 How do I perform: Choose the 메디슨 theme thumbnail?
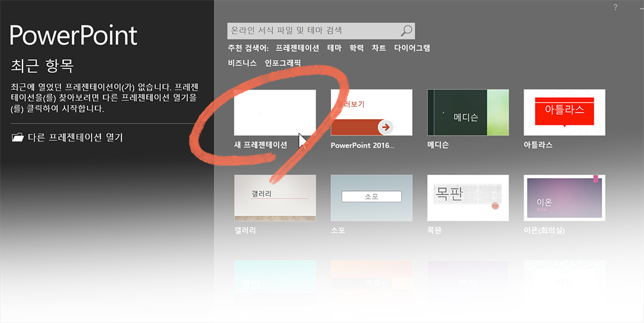[x=468, y=113]
